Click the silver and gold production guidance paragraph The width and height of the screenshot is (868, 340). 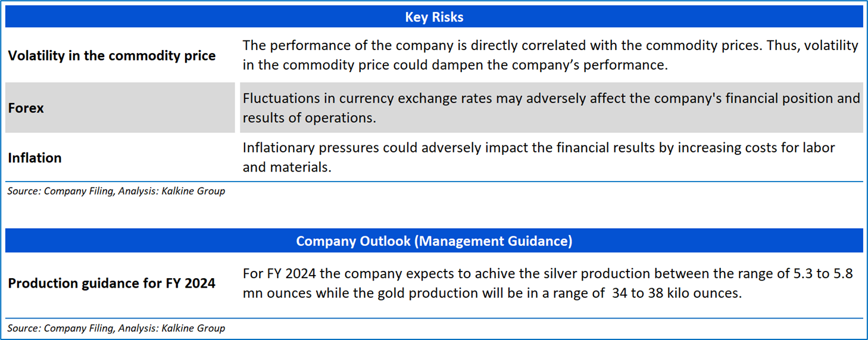pos(548,283)
